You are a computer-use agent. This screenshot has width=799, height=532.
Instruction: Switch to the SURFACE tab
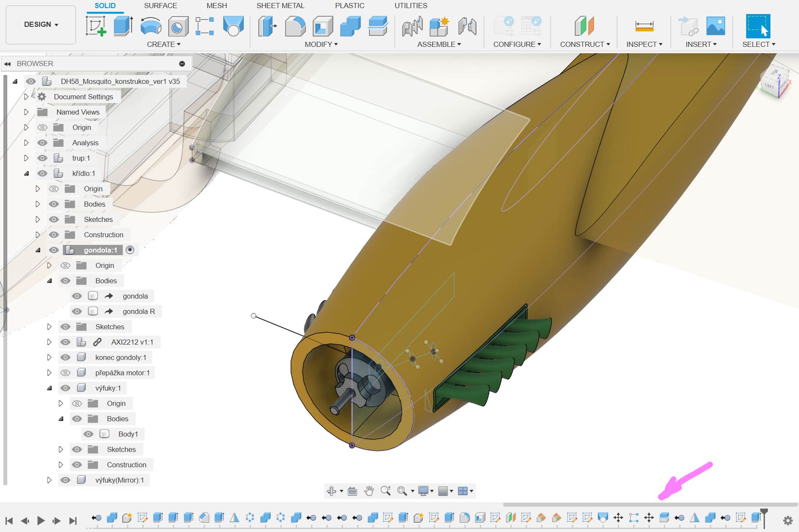(x=160, y=6)
